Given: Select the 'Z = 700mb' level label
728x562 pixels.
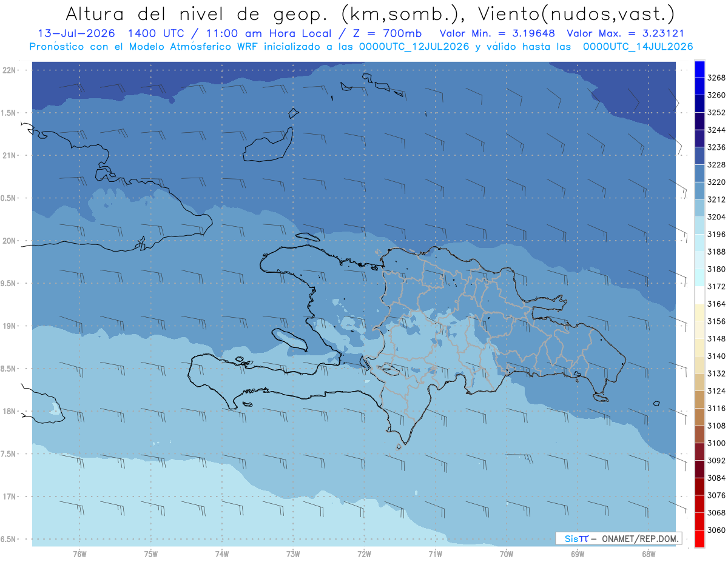Looking at the screenshot, I should click(x=386, y=34).
